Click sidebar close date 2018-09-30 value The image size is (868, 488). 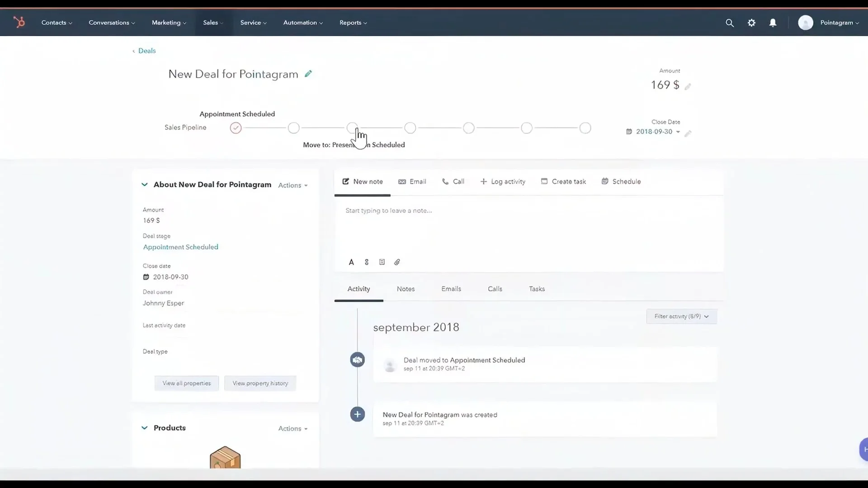(x=170, y=277)
